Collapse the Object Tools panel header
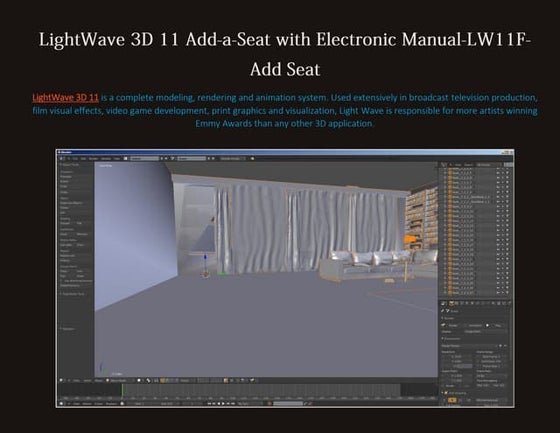The height and width of the screenshot is (433, 560). click(x=69, y=165)
